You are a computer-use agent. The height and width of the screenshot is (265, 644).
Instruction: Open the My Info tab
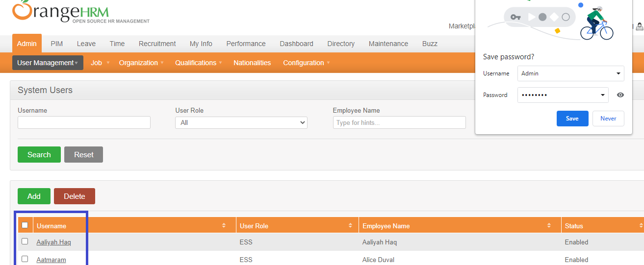point(201,44)
